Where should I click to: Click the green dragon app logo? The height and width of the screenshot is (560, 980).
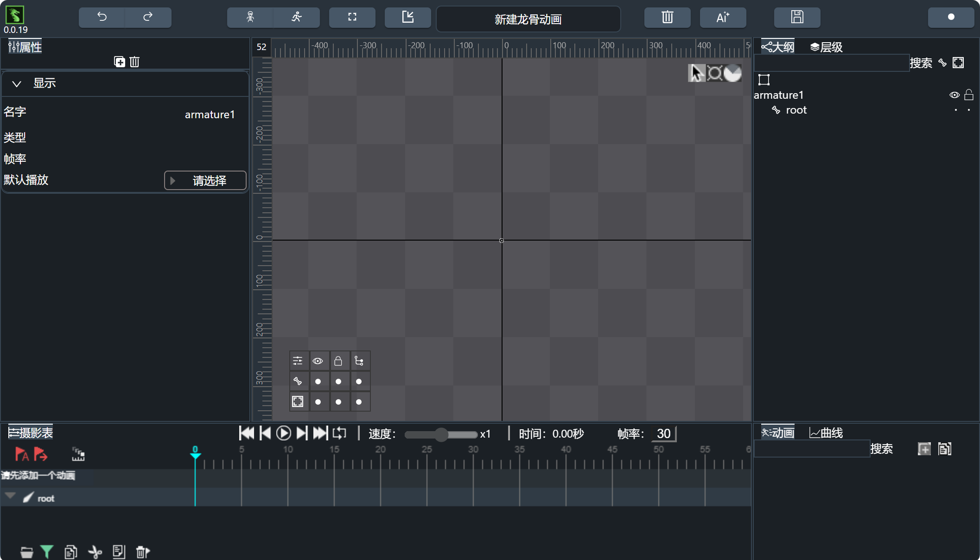(x=15, y=15)
